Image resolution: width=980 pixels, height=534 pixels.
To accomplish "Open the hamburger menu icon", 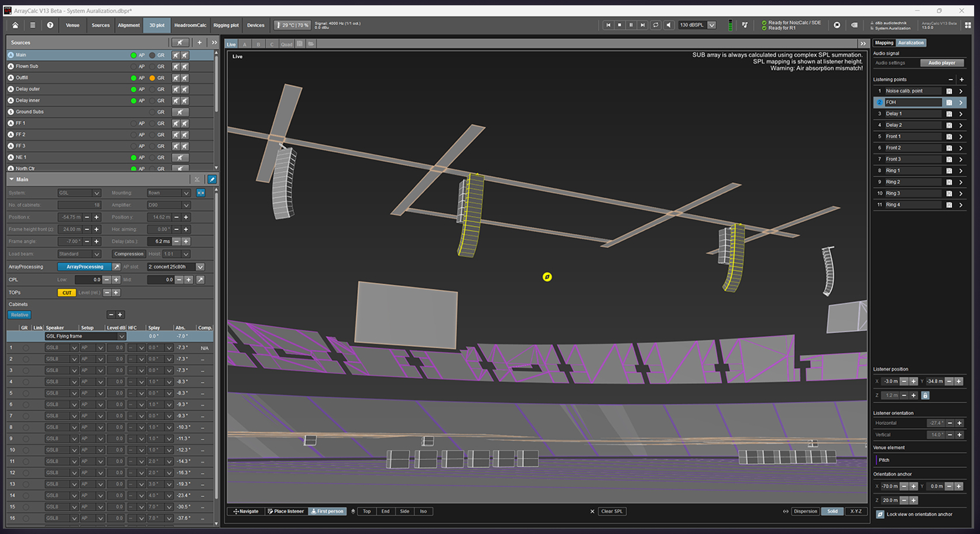I will 33,25.
